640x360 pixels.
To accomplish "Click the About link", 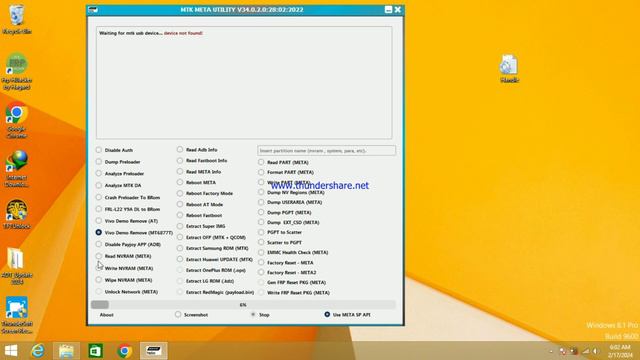I will click(107, 315).
